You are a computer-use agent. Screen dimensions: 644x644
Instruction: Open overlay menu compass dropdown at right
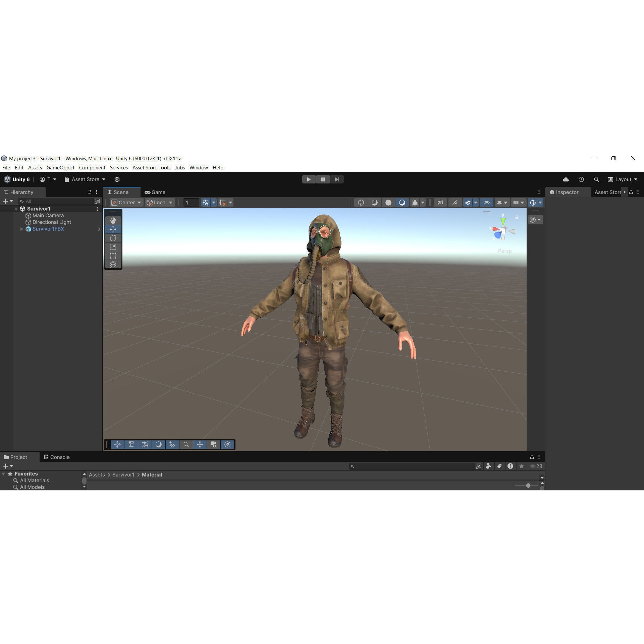(535, 220)
